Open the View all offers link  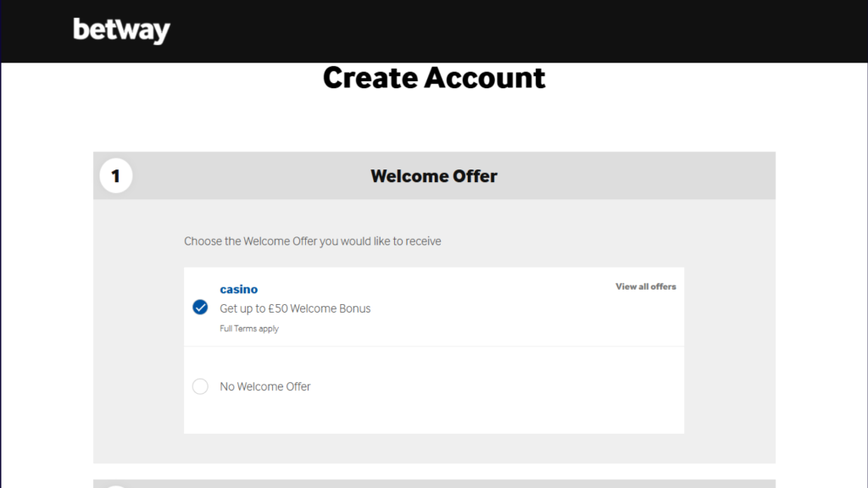pyautogui.click(x=645, y=286)
